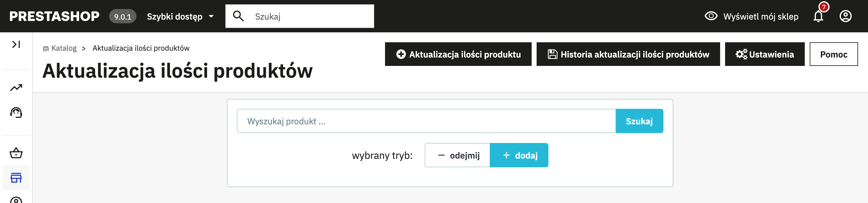
Task: Click the 'Pomoc' help button
Action: (833, 54)
